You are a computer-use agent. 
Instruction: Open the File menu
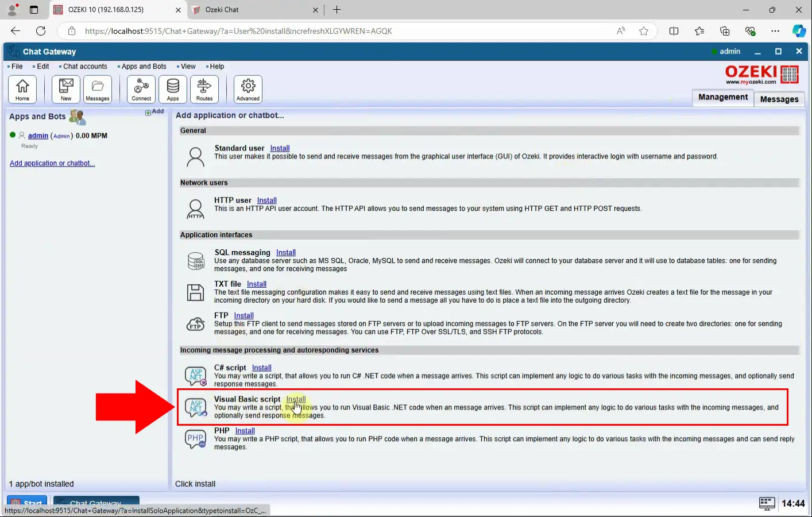16,67
